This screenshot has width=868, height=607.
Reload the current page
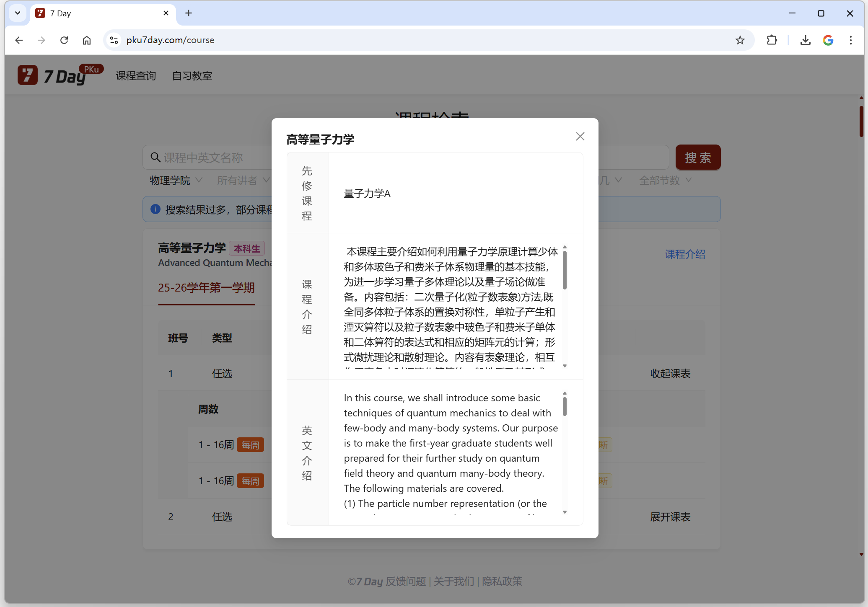(64, 40)
